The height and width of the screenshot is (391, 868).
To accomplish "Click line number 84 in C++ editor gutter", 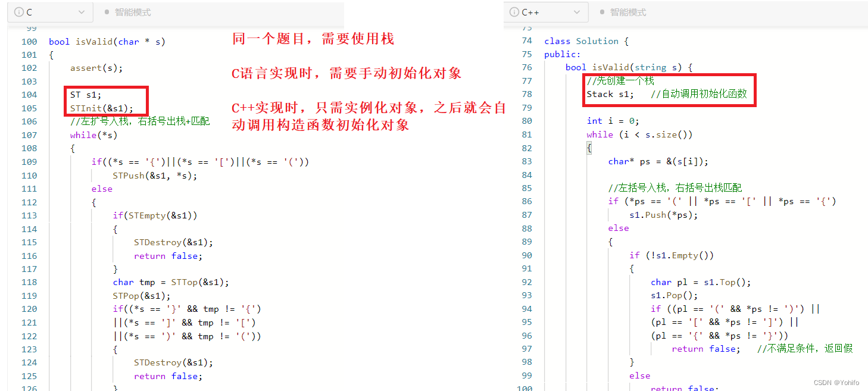I will [526, 175].
